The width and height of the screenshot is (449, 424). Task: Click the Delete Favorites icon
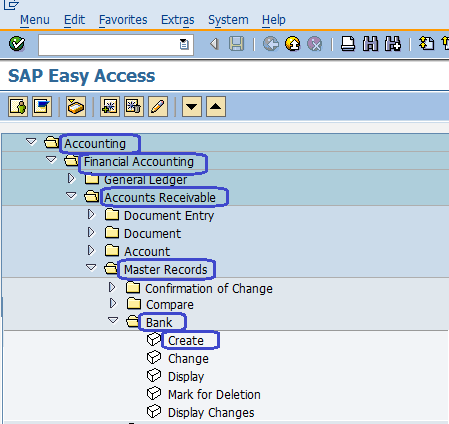coord(134,107)
